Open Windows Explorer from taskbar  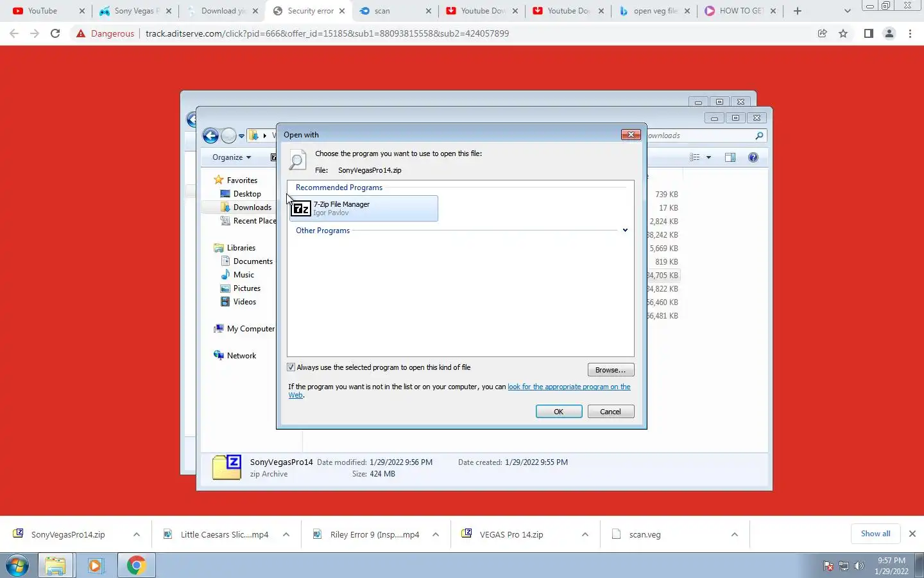(x=55, y=565)
